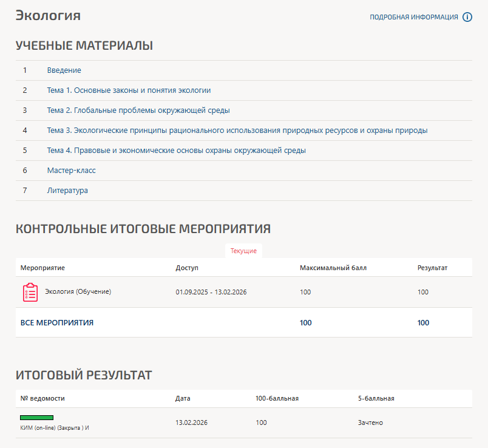Click the Максимальный балл column header
This screenshot has width=488, height=448.
(333, 268)
